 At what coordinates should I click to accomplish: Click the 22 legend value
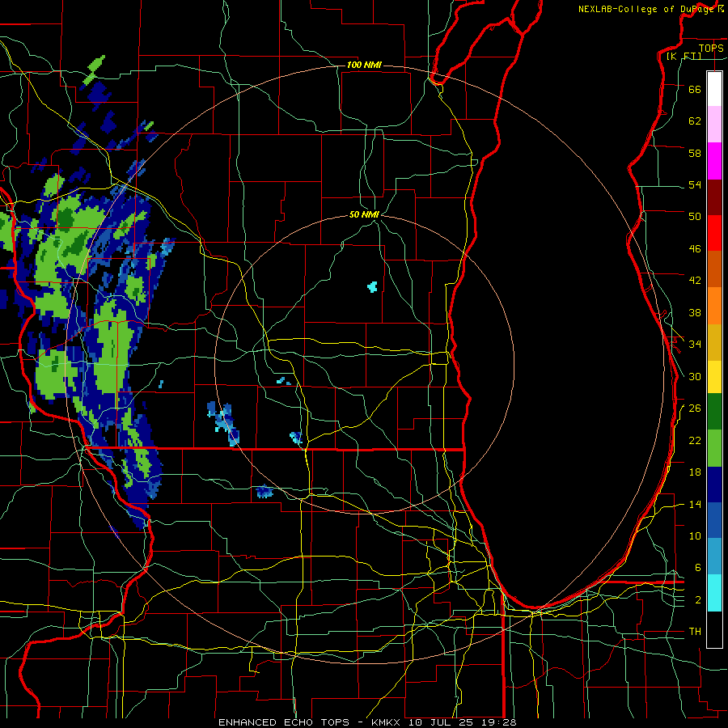click(695, 440)
